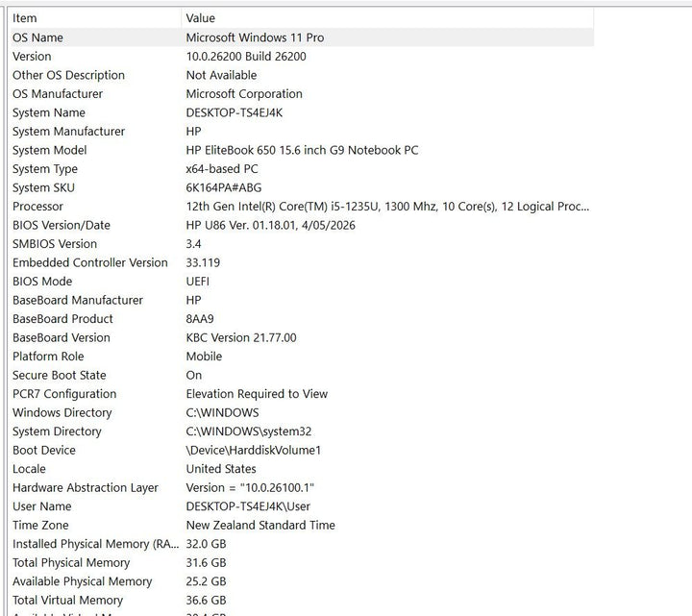The width and height of the screenshot is (692, 616).
Task: Click SKU value 6K164PA#ABG
Action: 223,187
